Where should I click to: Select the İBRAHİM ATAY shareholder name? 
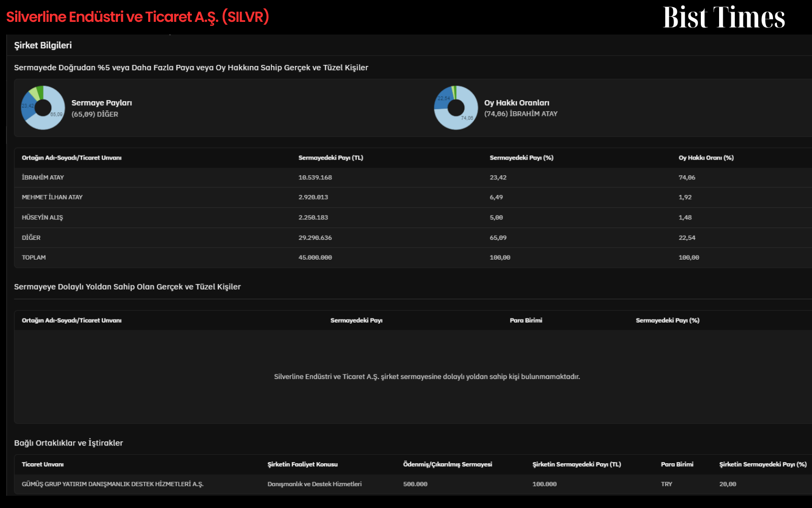tap(43, 177)
